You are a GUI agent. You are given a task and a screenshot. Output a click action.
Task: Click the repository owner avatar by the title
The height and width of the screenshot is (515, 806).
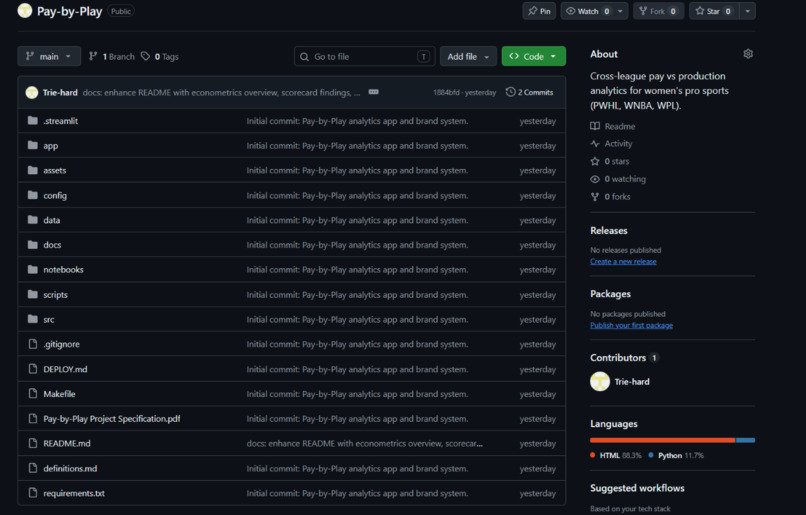click(25, 11)
